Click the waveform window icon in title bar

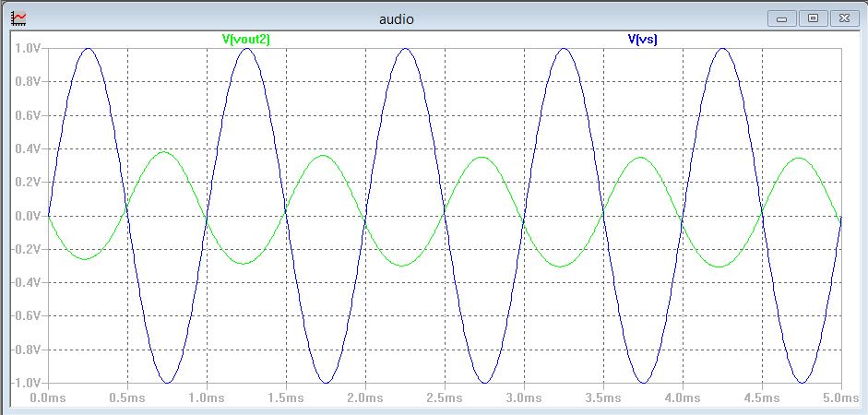pyautogui.click(x=18, y=18)
